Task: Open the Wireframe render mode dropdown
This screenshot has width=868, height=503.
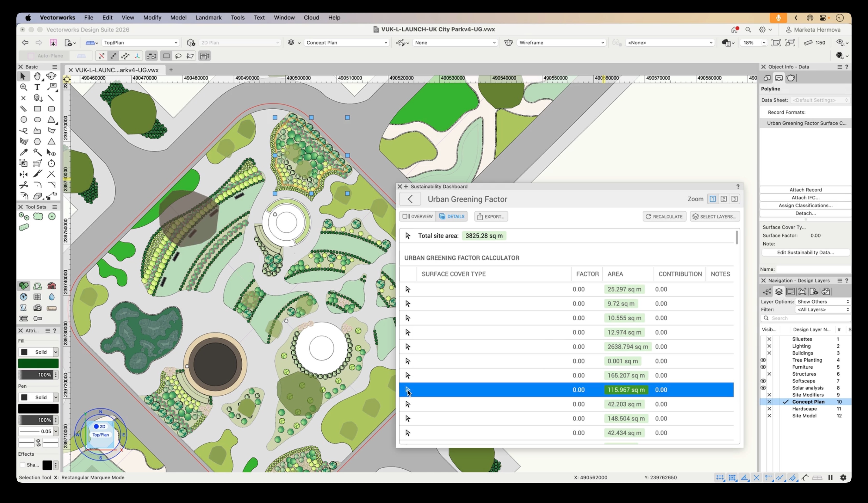Action: tap(561, 43)
